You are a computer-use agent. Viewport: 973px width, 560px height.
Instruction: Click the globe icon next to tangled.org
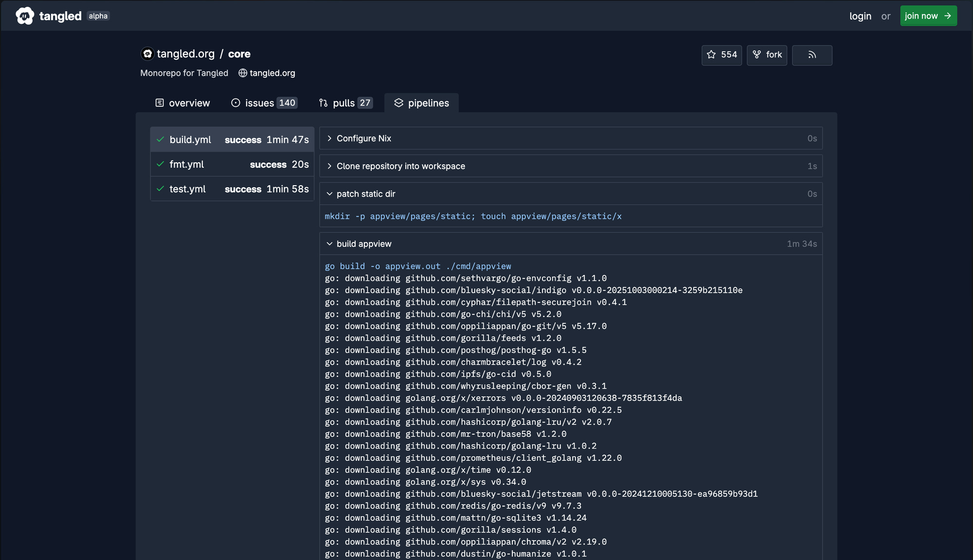click(242, 73)
